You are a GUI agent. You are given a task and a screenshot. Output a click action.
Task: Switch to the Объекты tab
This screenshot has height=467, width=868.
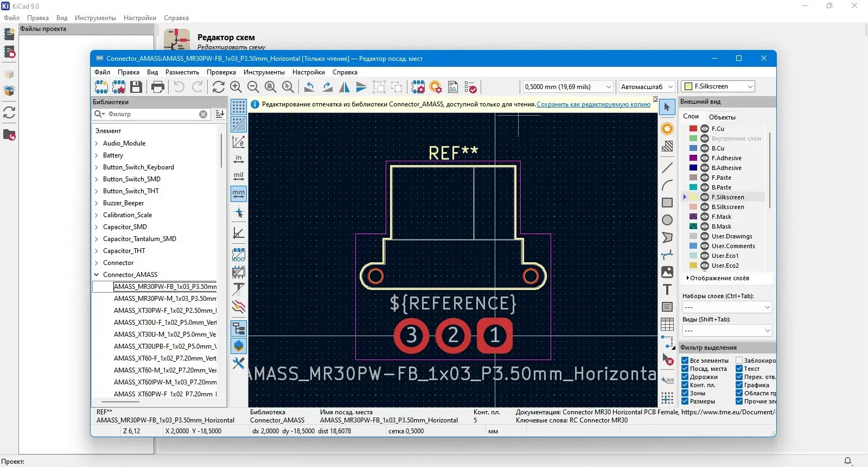pyautogui.click(x=722, y=117)
